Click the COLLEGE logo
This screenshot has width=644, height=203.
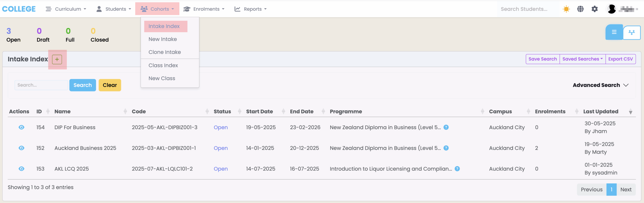point(19,9)
